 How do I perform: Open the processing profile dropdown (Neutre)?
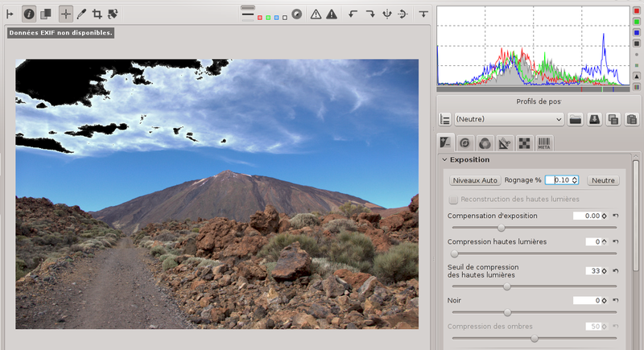[x=509, y=119]
